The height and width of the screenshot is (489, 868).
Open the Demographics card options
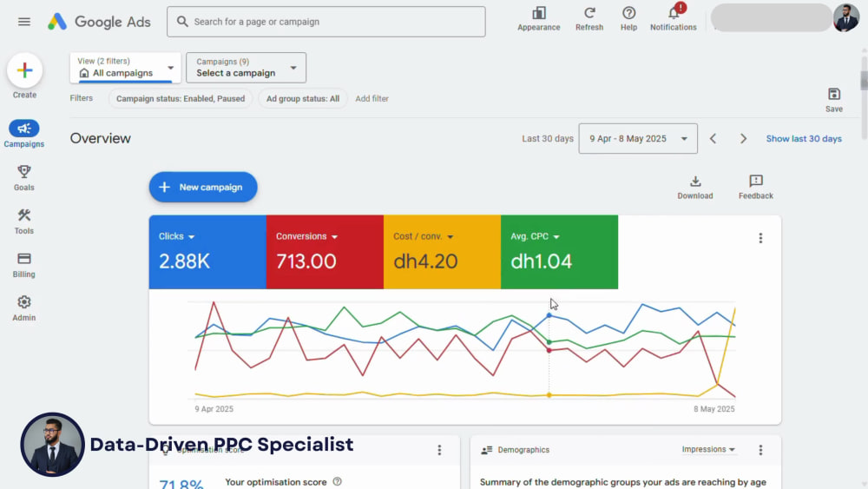(760, 450)
